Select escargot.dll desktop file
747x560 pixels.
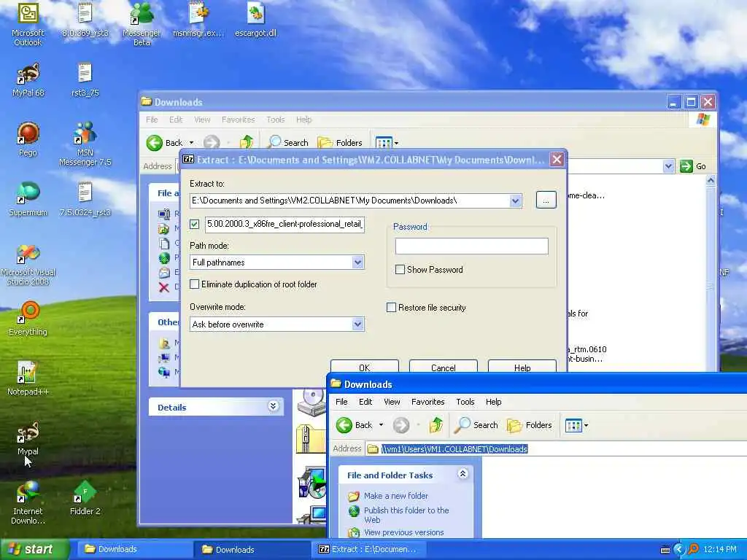[256, 20]
